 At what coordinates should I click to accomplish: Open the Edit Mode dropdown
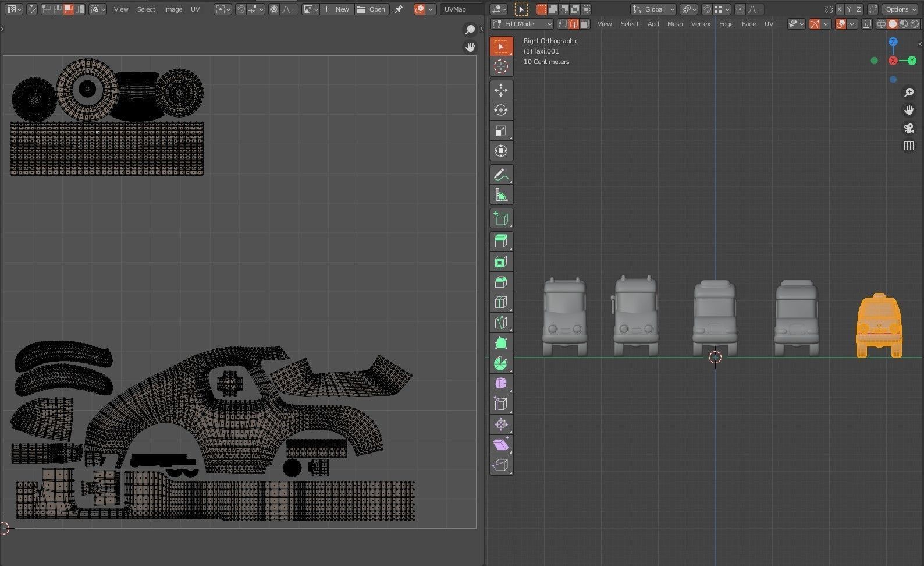522,24
